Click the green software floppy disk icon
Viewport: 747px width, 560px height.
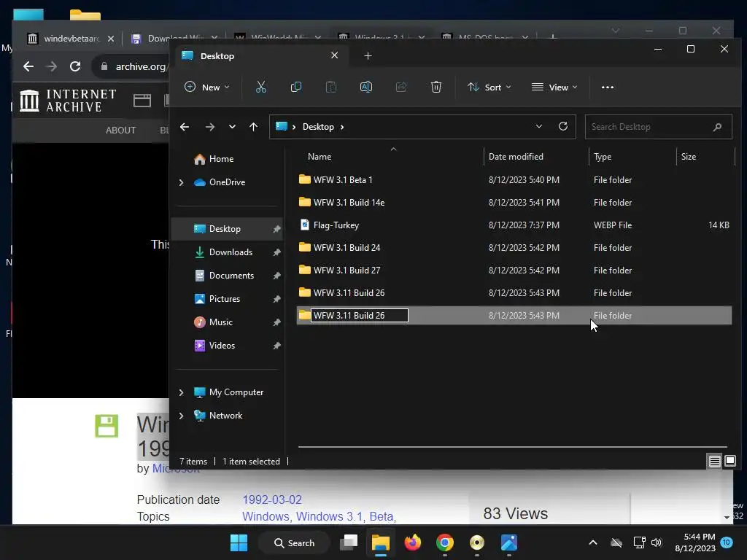(107, 426)
